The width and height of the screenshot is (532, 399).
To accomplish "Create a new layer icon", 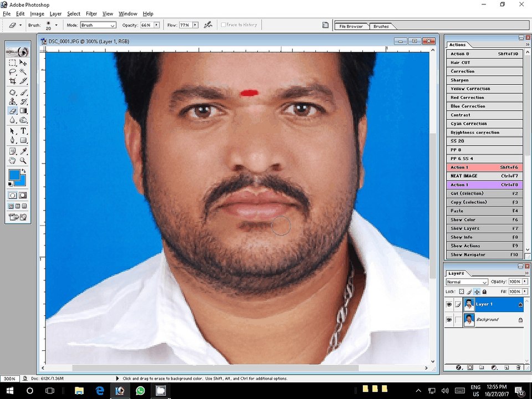I will [507, 367].
